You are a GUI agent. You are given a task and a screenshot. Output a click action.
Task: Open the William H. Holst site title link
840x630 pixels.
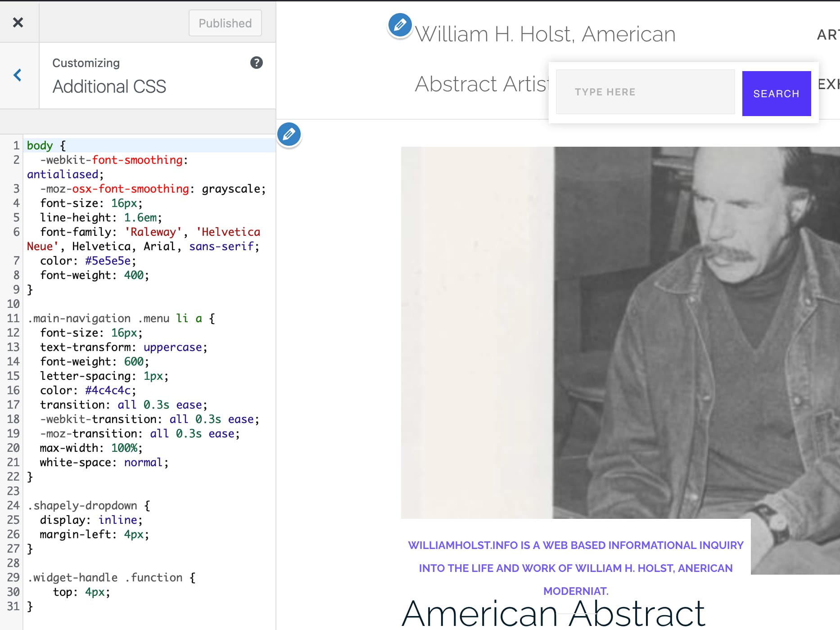tap(545, 34)
